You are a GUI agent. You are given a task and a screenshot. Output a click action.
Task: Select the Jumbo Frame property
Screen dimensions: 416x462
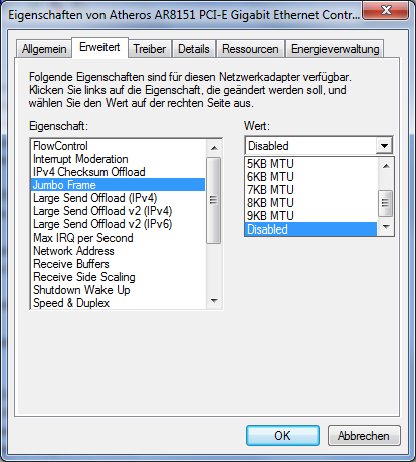118,185
